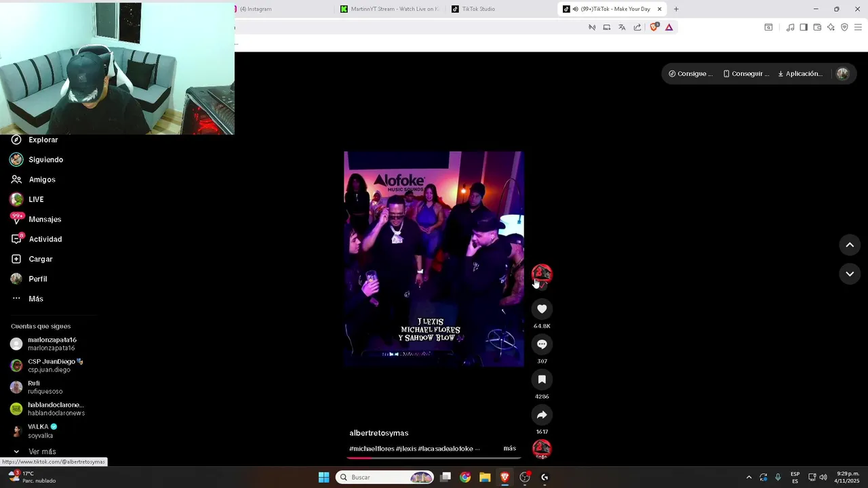
Task: Bookmark the video to favorites
Action: [542, 380]
